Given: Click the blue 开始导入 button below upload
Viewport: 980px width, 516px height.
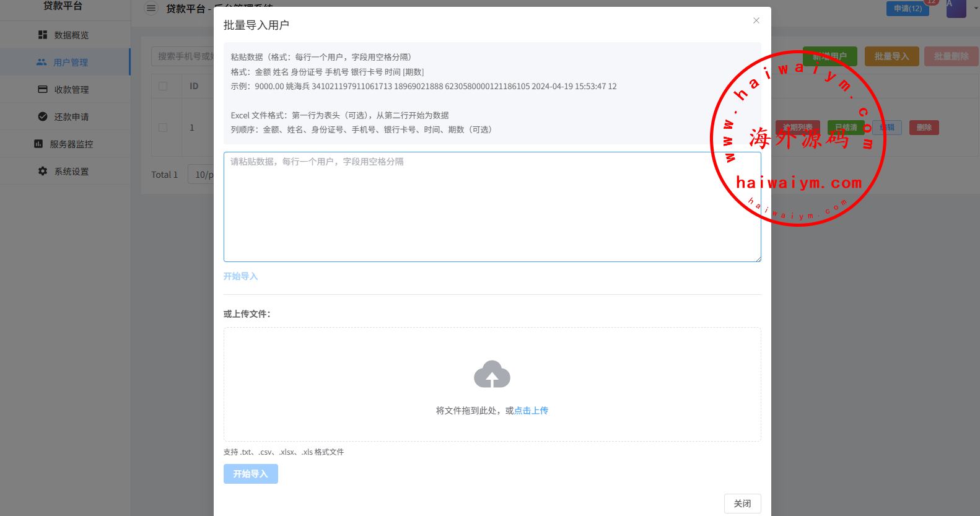Looking at the screenshot, I should [250, 474].
